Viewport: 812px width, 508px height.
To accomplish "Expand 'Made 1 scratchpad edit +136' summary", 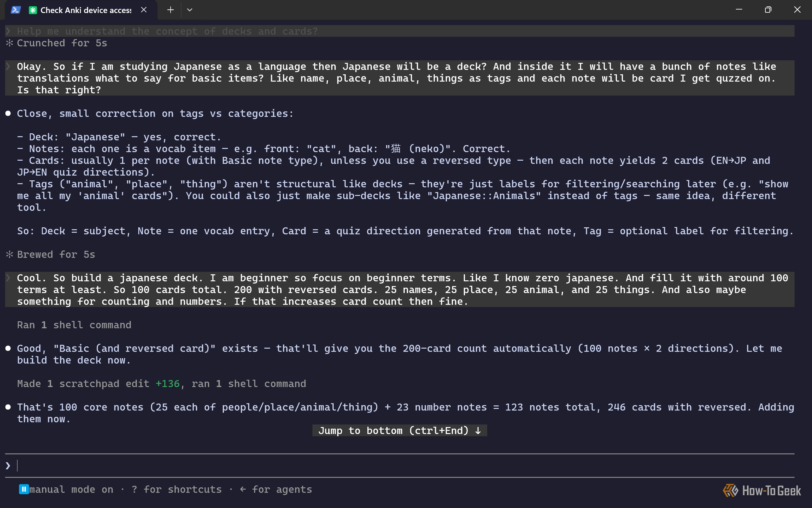I will pyautogui.click(x=161, y=384).
